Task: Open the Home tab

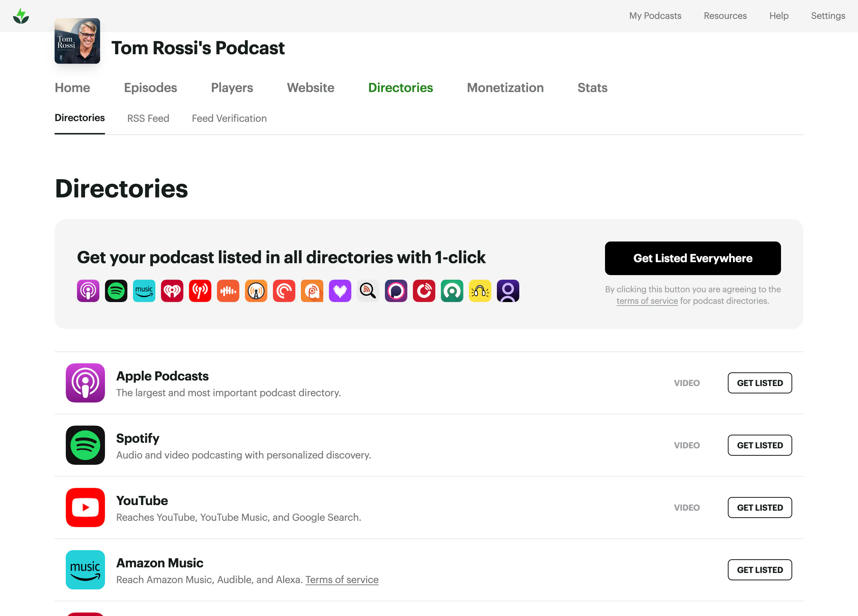Action: tap(72, 88)
